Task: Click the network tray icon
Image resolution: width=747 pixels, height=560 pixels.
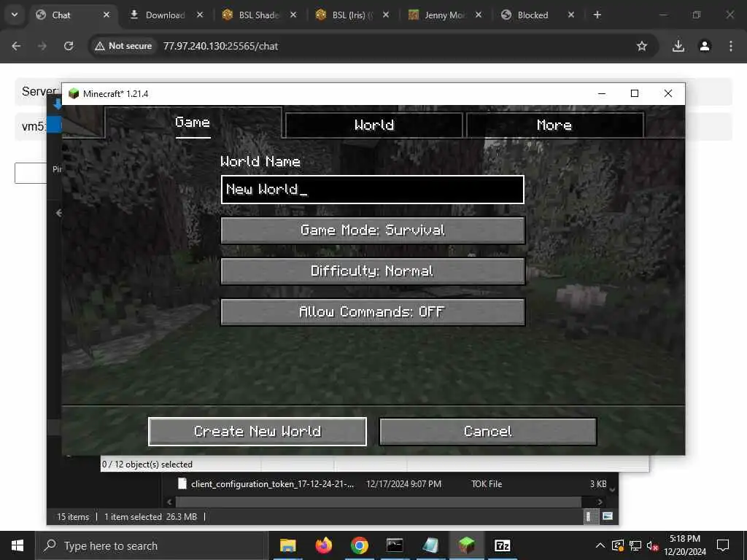Action: coord(635,545)
